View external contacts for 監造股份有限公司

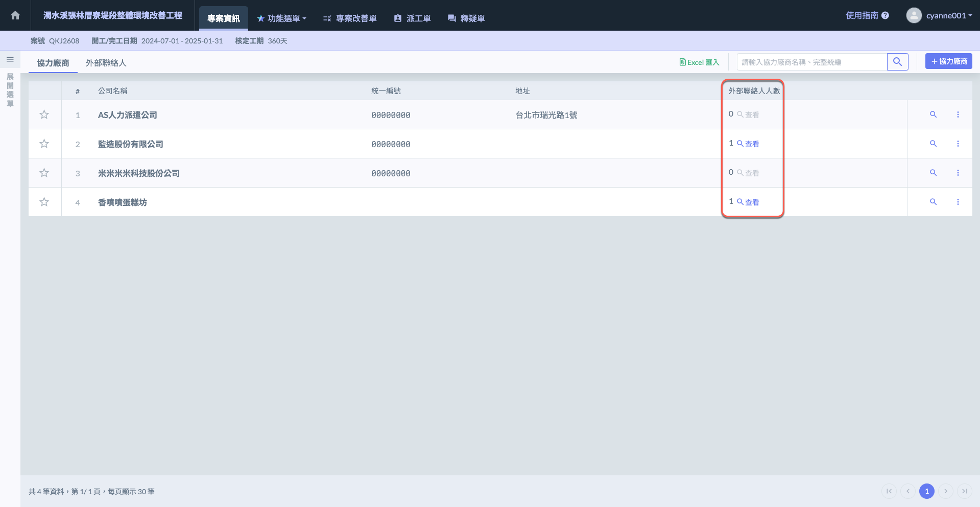(748, 144)
